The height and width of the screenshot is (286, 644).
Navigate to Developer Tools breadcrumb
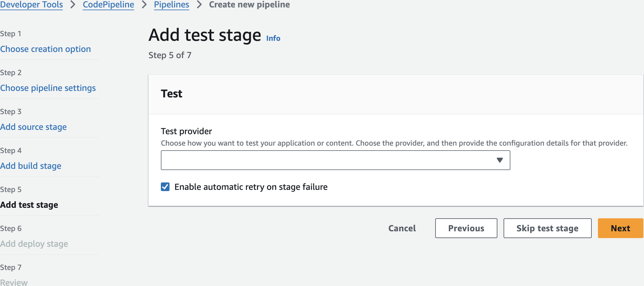pyautogui.click(x=32, y=5)
